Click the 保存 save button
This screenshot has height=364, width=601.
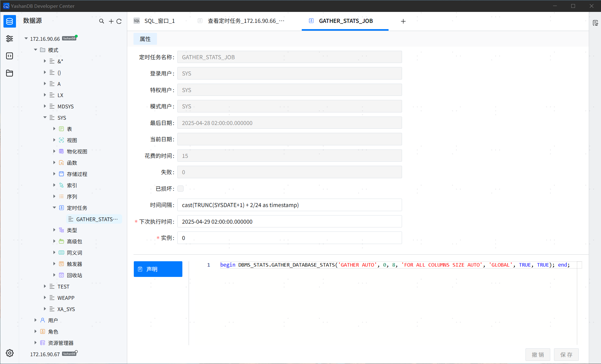click(566, 355)
